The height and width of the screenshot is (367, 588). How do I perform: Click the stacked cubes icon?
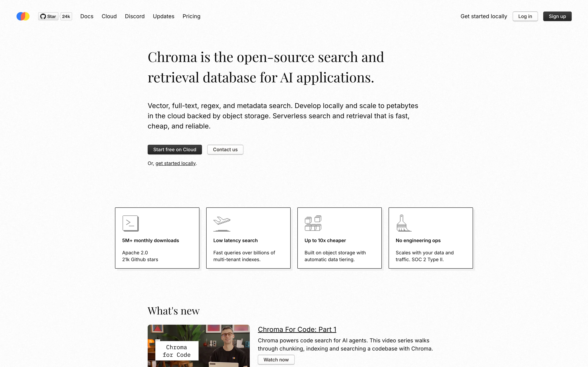click(x=313, y=223)
